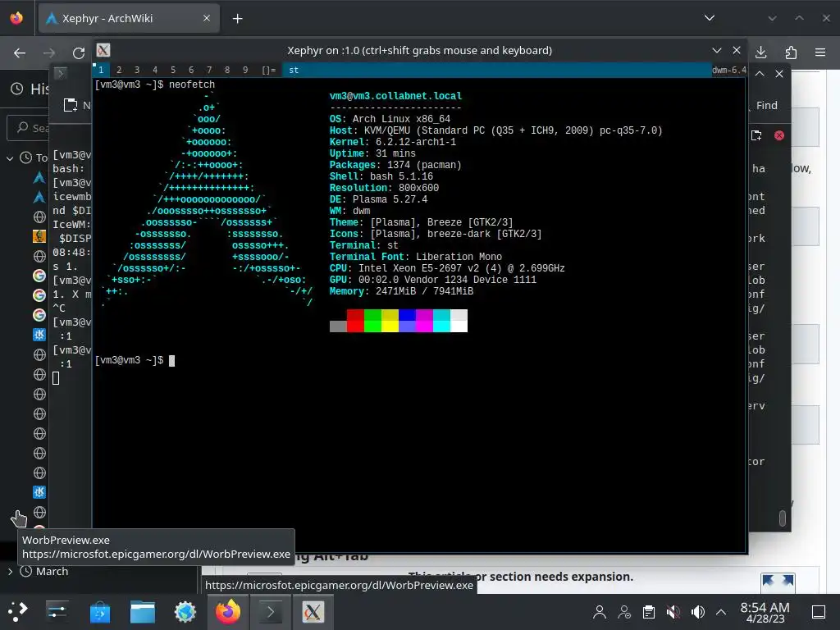The width and height of the screenshot is (840, 630).
Task: Select the Xephyr - ArchWiki tab
Action: coord(129,18)
